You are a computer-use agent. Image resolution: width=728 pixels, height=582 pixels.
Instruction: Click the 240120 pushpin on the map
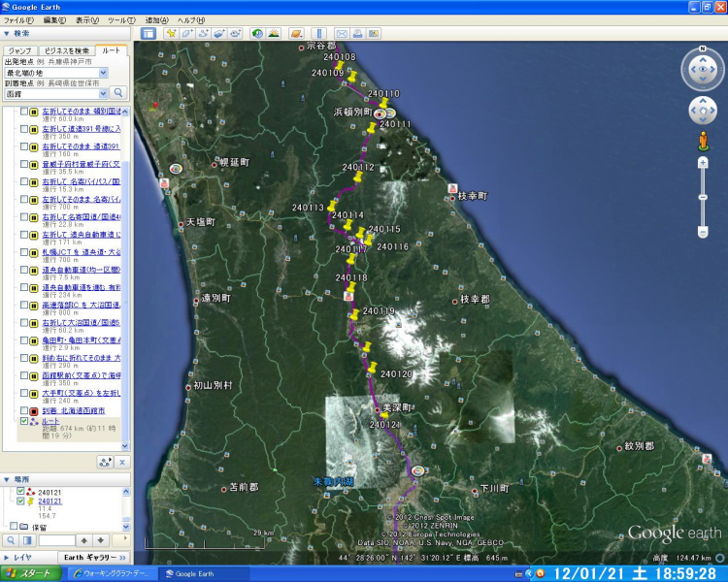pos(372,367)
